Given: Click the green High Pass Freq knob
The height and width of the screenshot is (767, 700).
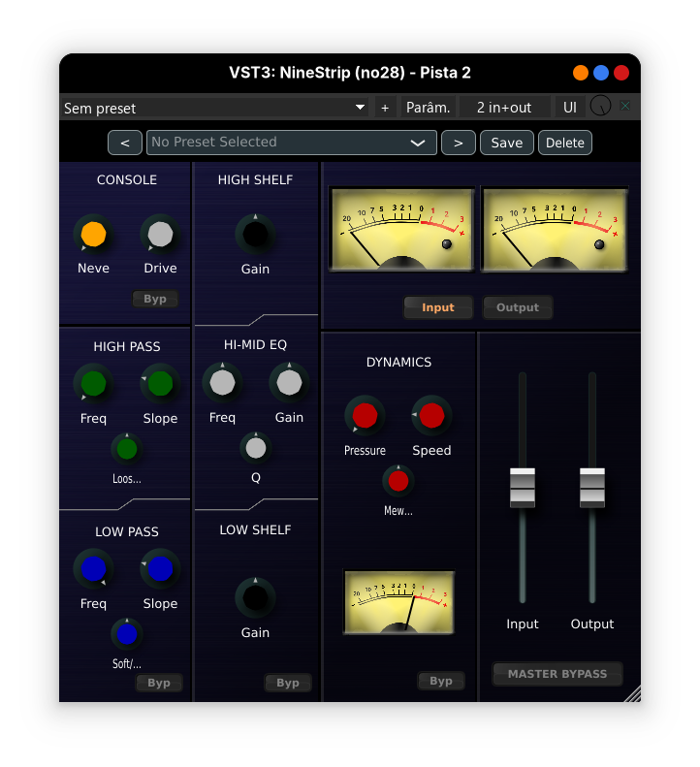Looking at the screenshot, I should point(93,384).
